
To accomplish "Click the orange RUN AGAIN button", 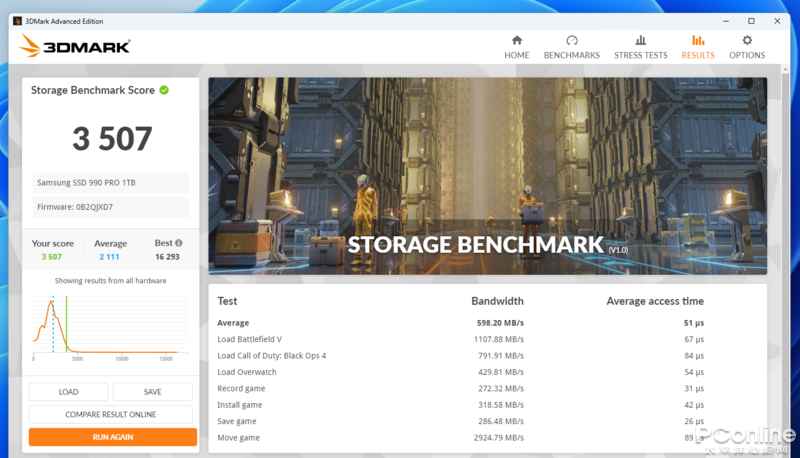I will (113, 437).
